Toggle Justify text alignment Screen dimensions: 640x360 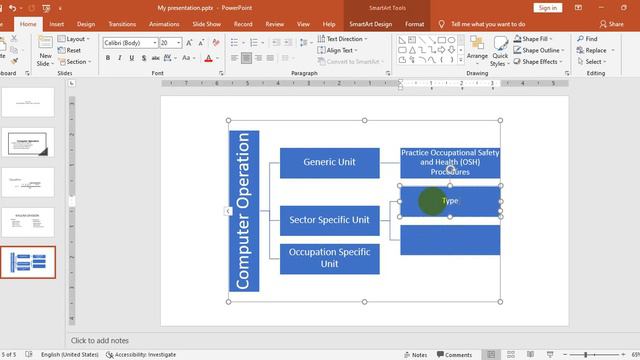(270, 58)
